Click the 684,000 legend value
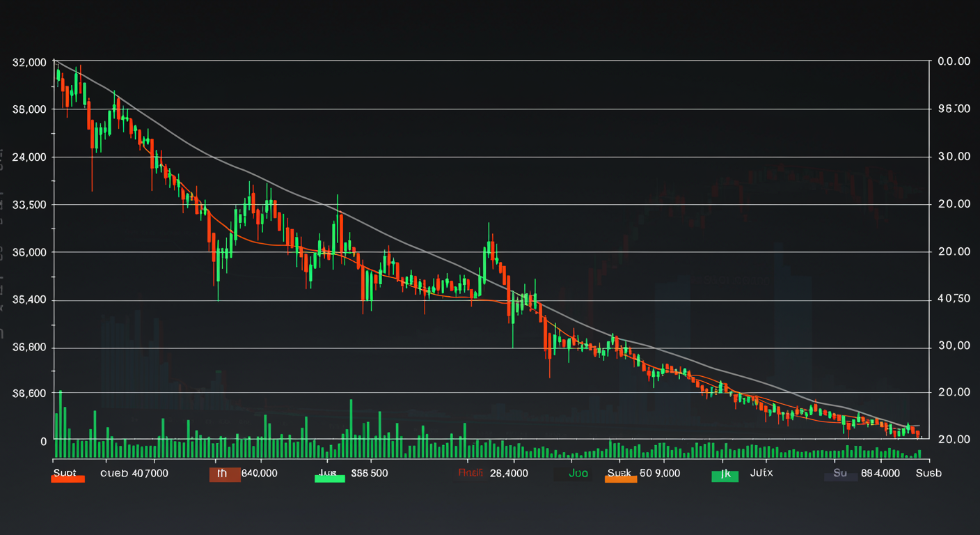980x535 pixels. pos(880,474)
